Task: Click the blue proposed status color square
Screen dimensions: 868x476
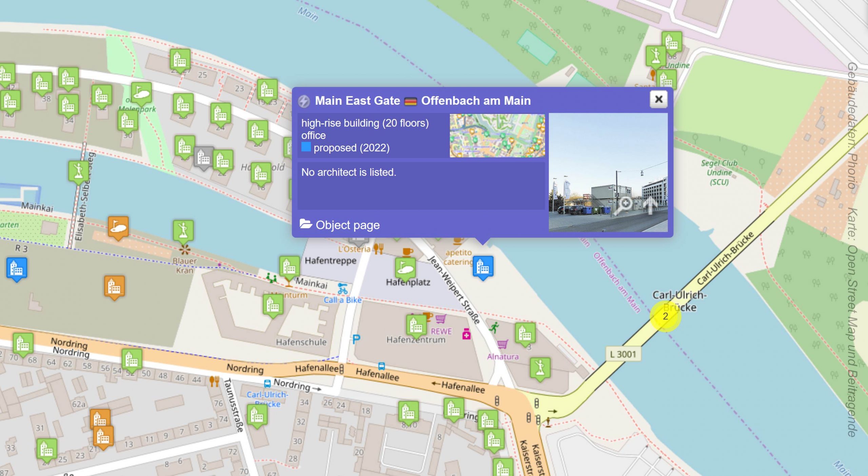Action: pos(306,147)
